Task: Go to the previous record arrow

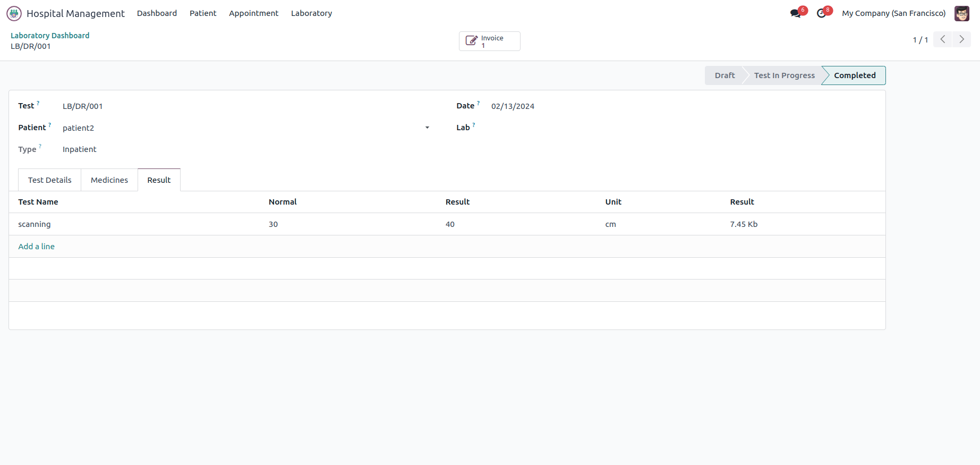Action: pyautogui.click(x=943, y=39)
